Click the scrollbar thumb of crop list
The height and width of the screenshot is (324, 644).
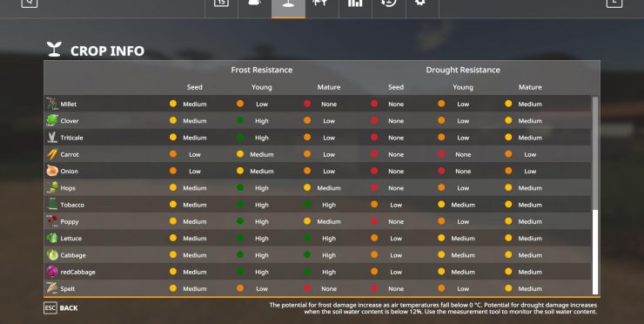pyautogui.click(x=595, y=252)
